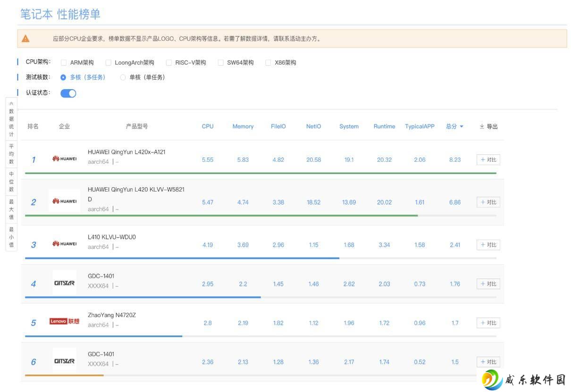Click HUAWEI logo in L410 KLVU-WDU0 row

point(65,244)
